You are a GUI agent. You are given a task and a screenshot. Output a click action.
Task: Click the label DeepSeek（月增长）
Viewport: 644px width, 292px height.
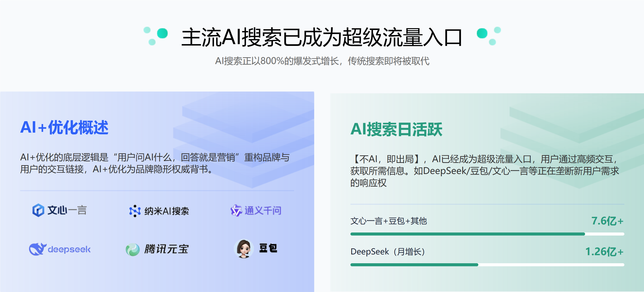(x=388, y=252)
